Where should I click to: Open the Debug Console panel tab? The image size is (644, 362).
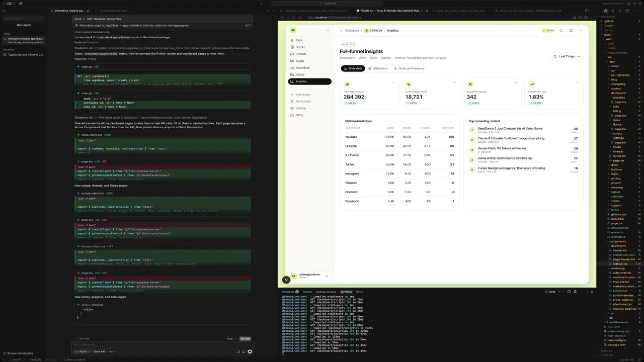[x=326, y=292]
